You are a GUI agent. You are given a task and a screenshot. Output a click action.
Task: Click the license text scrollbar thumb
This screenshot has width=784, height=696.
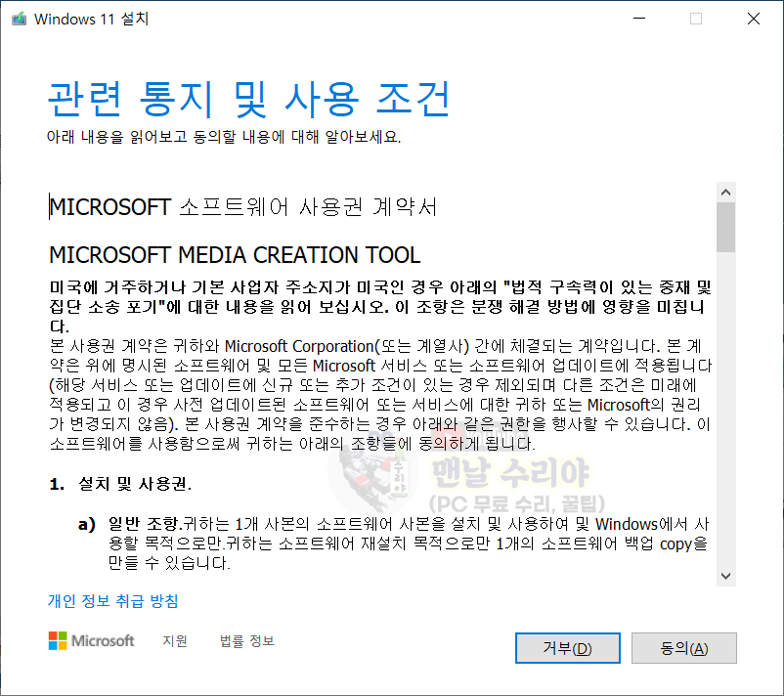pos(726,227)
